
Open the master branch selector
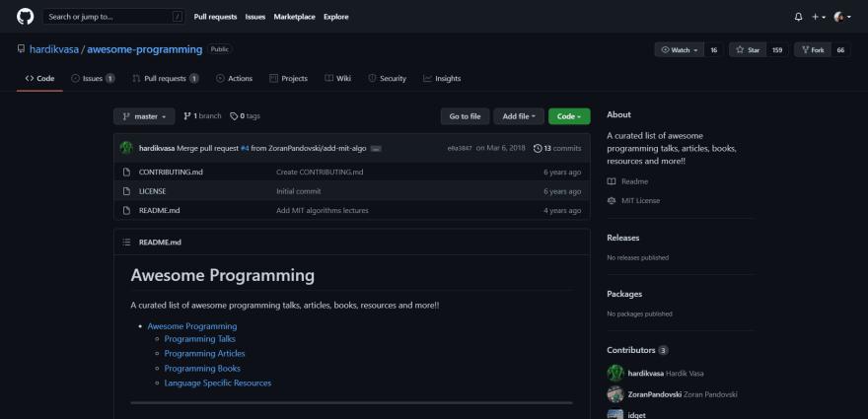144,116
